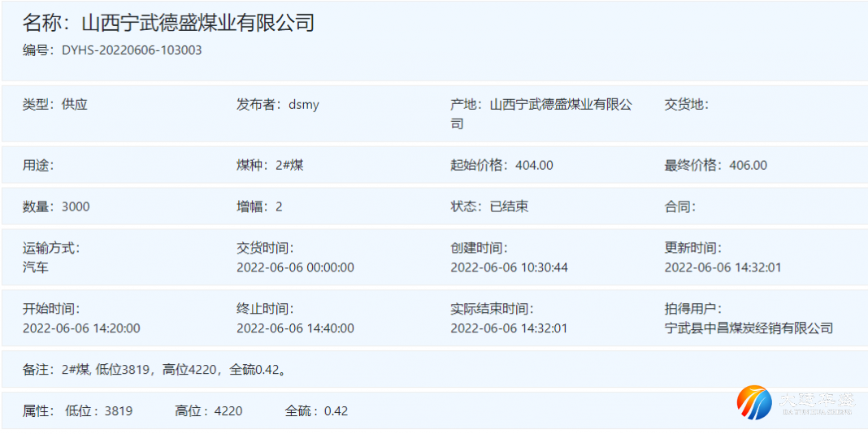The width and height of the screenshot is (868, 434).
Task: Click the start time 2022-06-06 14:20:00
Action: [x=81, y=328]
